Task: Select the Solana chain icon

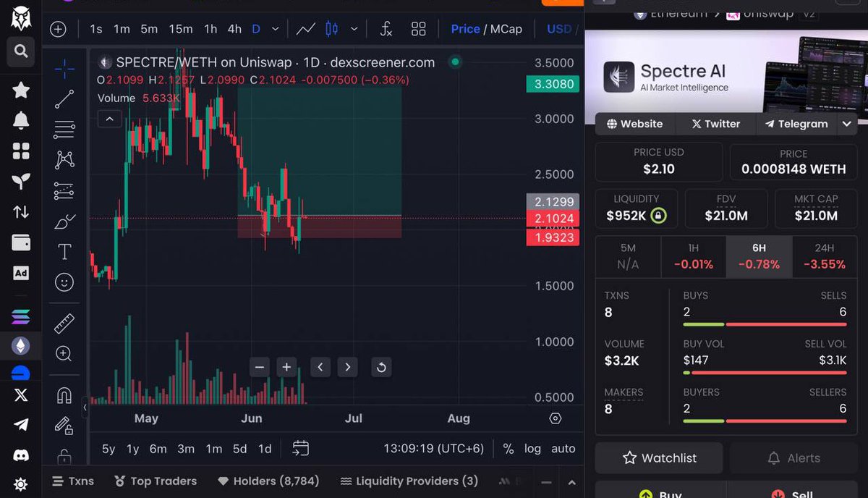Action: point(21,316)
